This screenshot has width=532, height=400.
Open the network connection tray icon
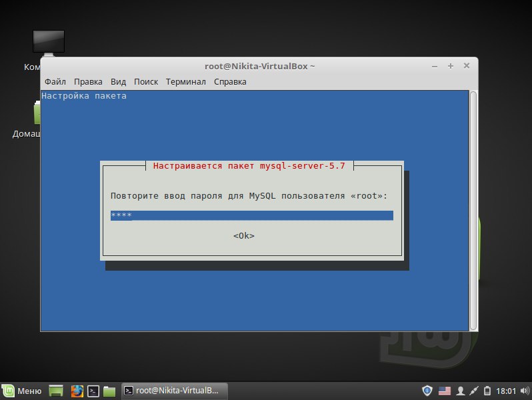tap(473, 391)
